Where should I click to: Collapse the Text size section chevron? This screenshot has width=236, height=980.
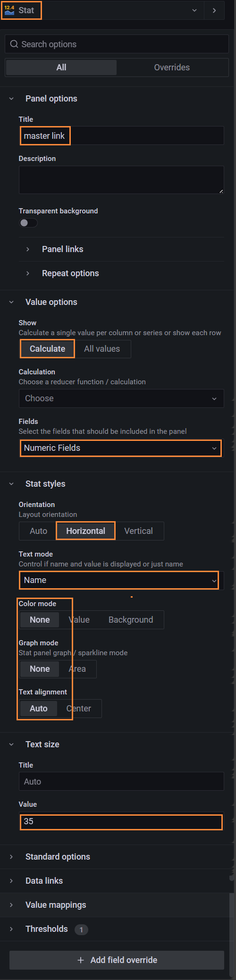click(11, 744)
